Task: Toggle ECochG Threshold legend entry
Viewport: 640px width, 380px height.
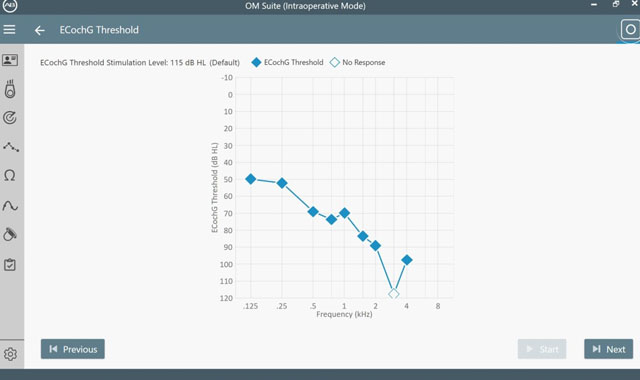Action: [x=287, y=62]
